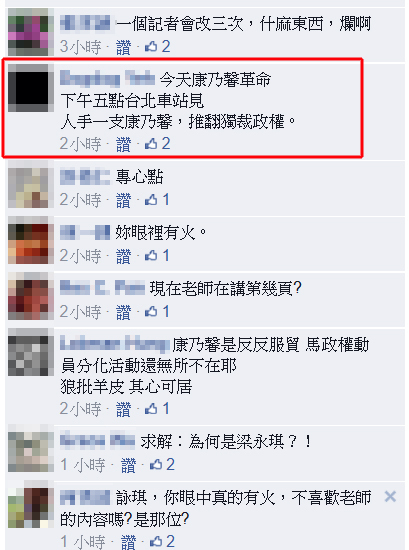Click thumbs-up icon on '今天康乃馨革命' comment
Image resolution: width=409 pixels, height=550 pixels.
151,143
